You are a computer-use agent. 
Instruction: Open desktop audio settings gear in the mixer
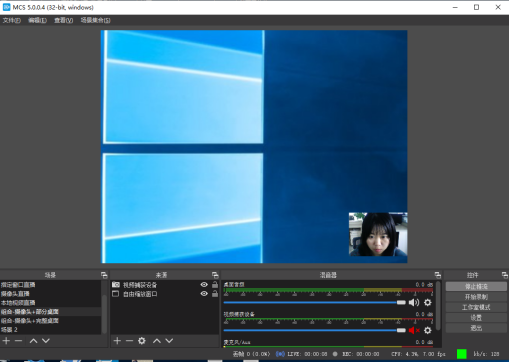click(428, 302)
